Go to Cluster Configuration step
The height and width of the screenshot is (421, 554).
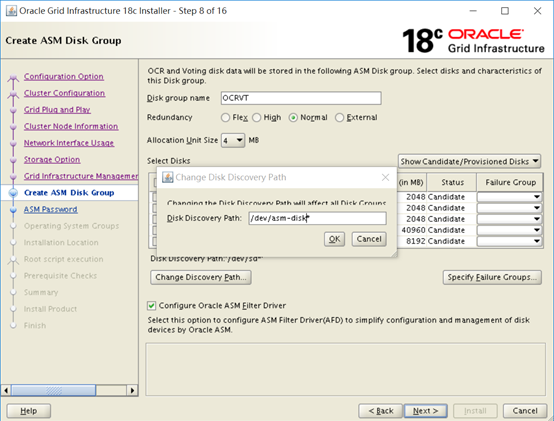click(x=64, y=93)
